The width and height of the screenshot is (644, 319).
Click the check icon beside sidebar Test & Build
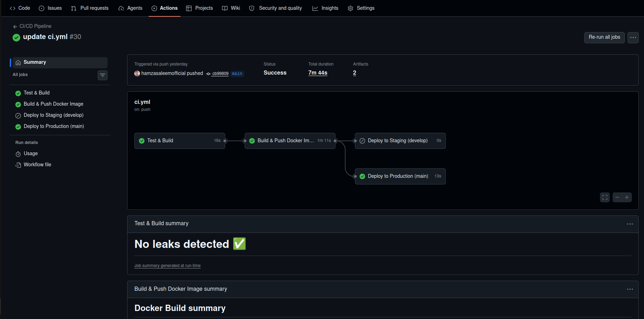[x=18, y=93]
